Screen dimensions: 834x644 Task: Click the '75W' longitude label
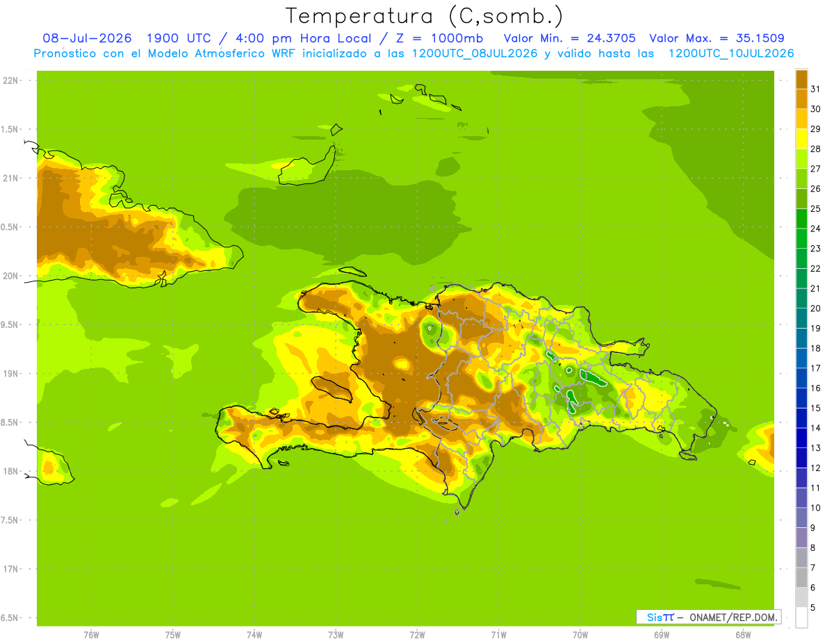coord(173,635)
